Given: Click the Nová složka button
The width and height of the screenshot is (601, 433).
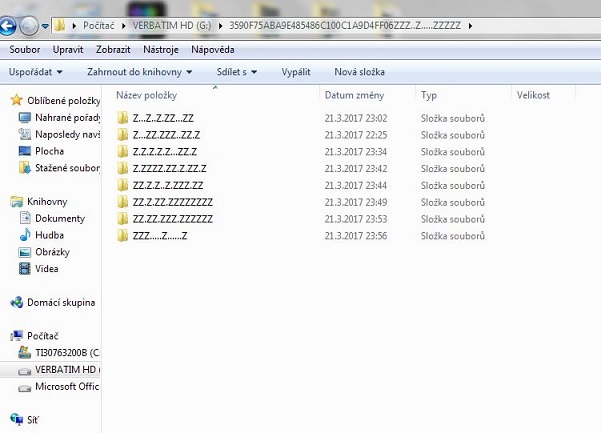Looking at the screenshot, I should (358, 72).
